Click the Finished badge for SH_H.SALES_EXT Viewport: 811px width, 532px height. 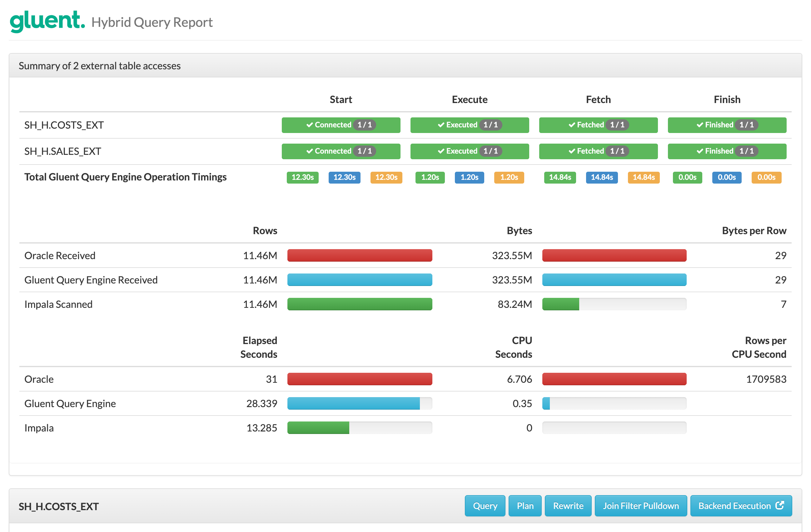tap(727, 151)
